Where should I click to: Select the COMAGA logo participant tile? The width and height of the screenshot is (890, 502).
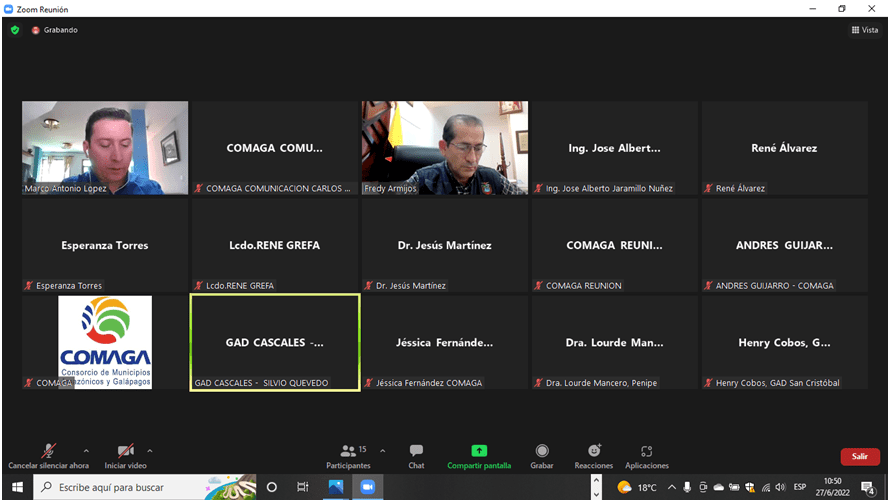105,342
